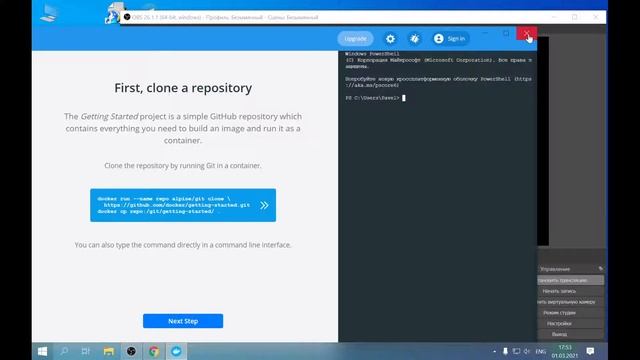The height and width of the screenshot is (360, 640).
Task: Open network status tray icon
Action: pyautogui.click(x=516, y=351)
